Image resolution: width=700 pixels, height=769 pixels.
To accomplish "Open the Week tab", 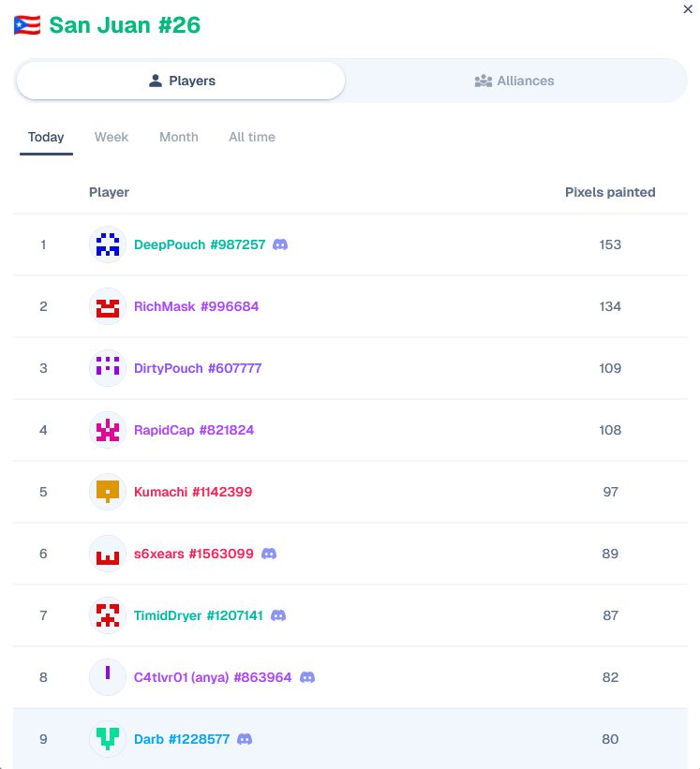I will (x=112, y=137).
